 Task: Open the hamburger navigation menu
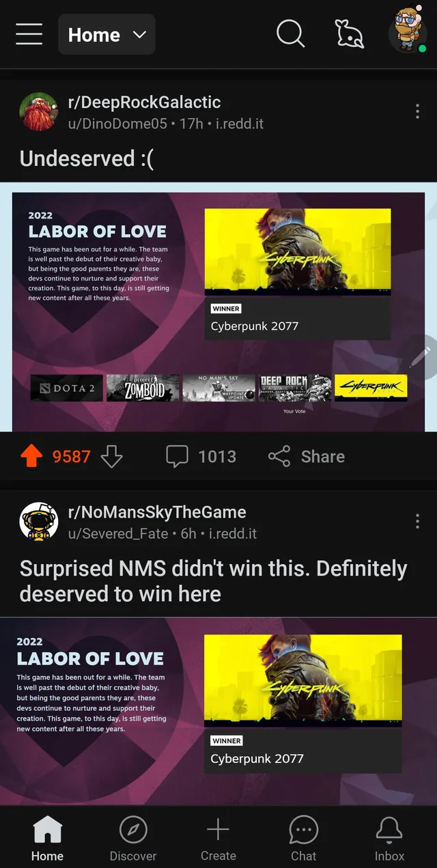point(29,33)
